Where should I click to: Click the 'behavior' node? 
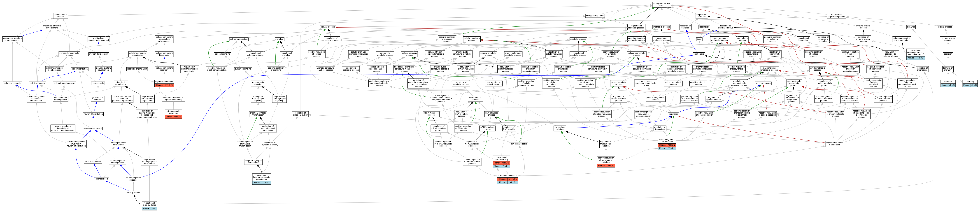(911, 27)
